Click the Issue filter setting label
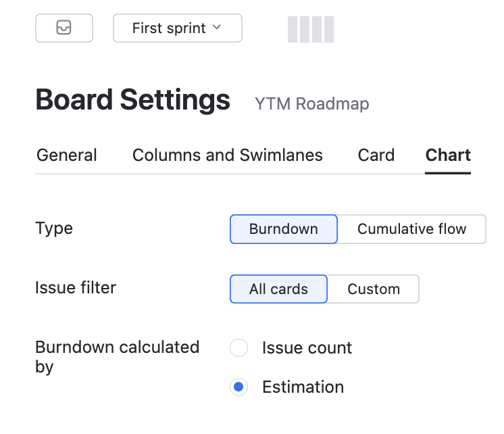504x434 pixels. (76, 288)
